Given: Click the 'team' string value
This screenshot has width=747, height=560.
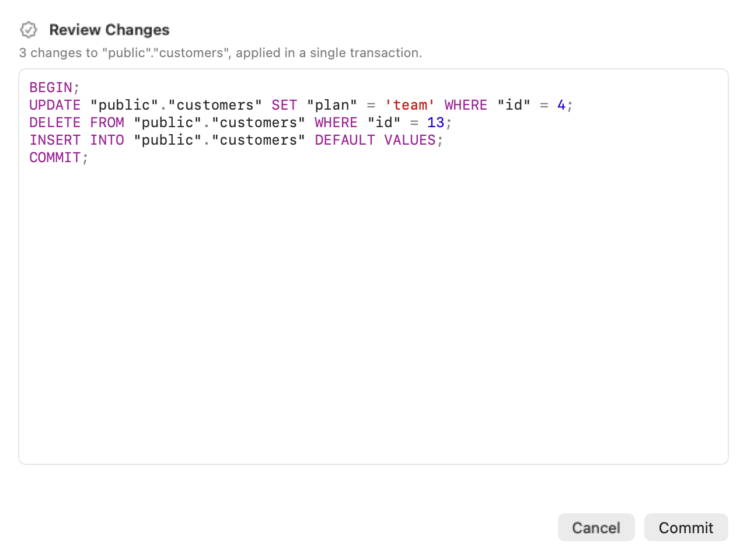Looking at the screenshot, I should pyautogui.click(x=410, y=105).
